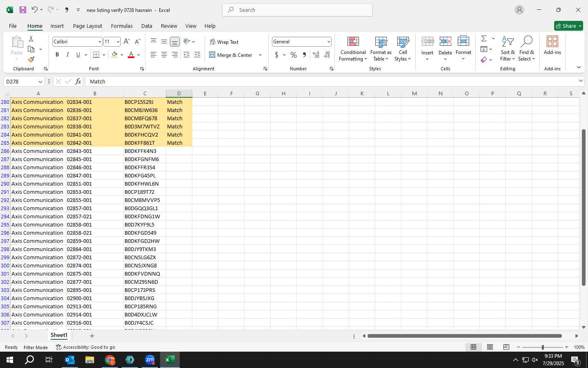588x368 pixels.
Task: Align cell text to the left
Action: [154, 55]
